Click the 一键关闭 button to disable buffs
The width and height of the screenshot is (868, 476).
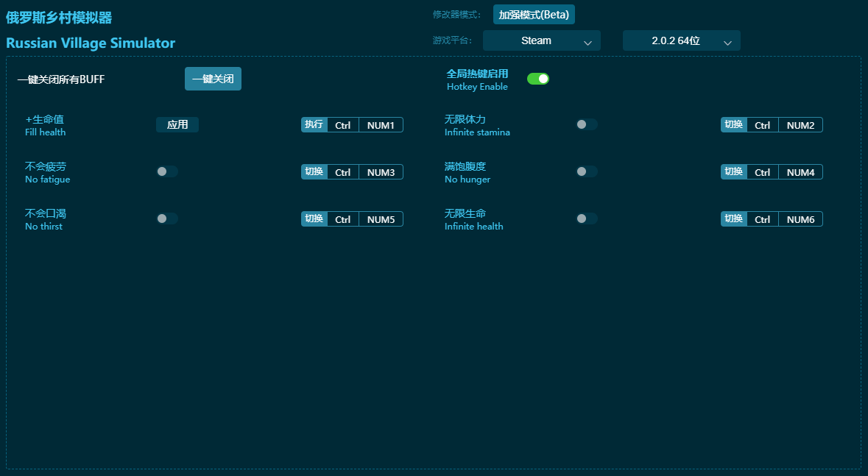(213, 79)
